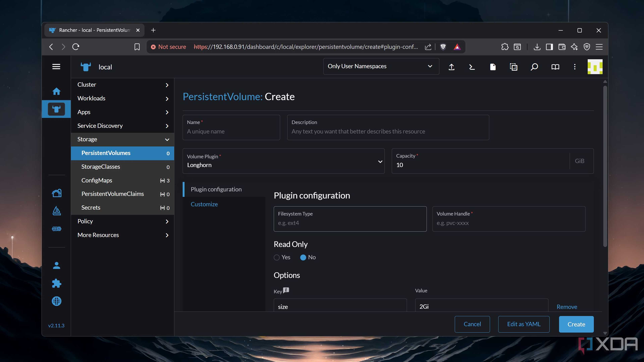Expand the More Resources section
Screen dimensions: 644x362
[x=122, y=235]
